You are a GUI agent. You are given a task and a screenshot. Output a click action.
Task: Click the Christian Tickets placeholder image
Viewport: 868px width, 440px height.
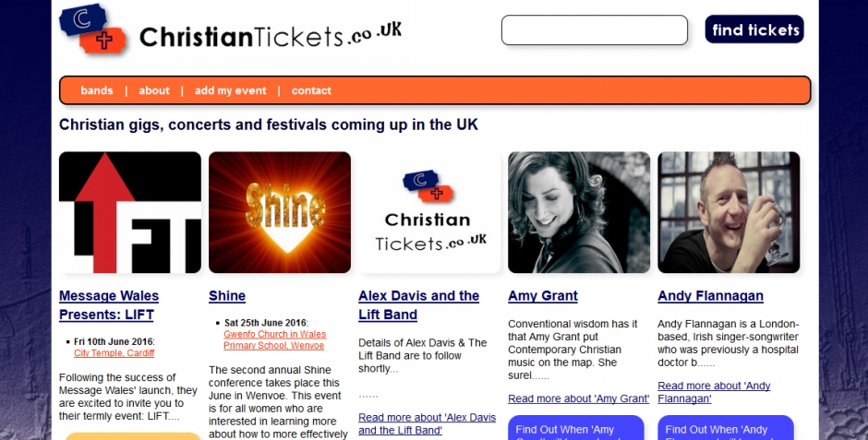point(429,212)
